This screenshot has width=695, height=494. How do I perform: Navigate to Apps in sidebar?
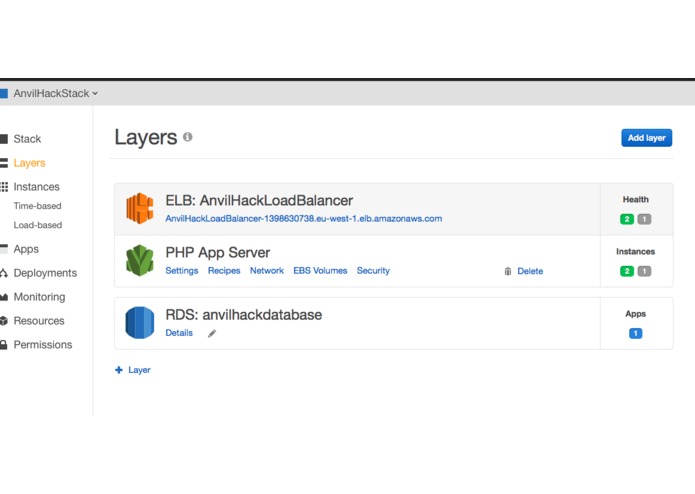click(26, 249)
